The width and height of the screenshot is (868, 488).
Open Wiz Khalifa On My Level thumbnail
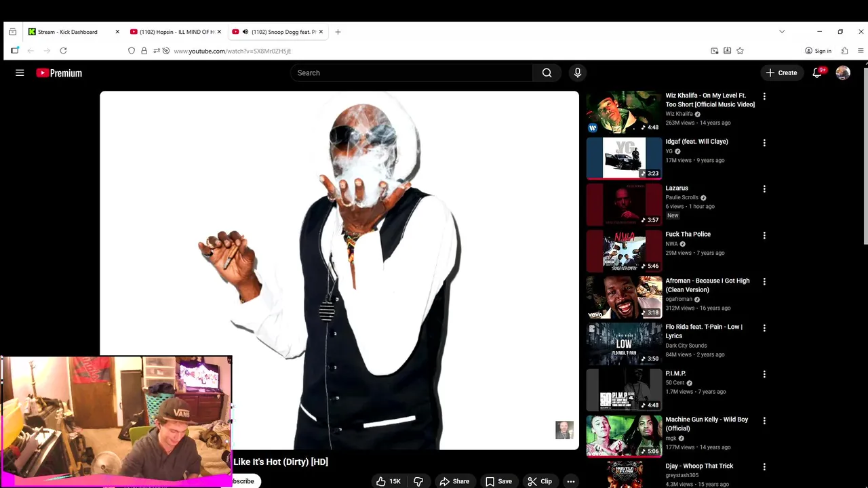point(624,112)
